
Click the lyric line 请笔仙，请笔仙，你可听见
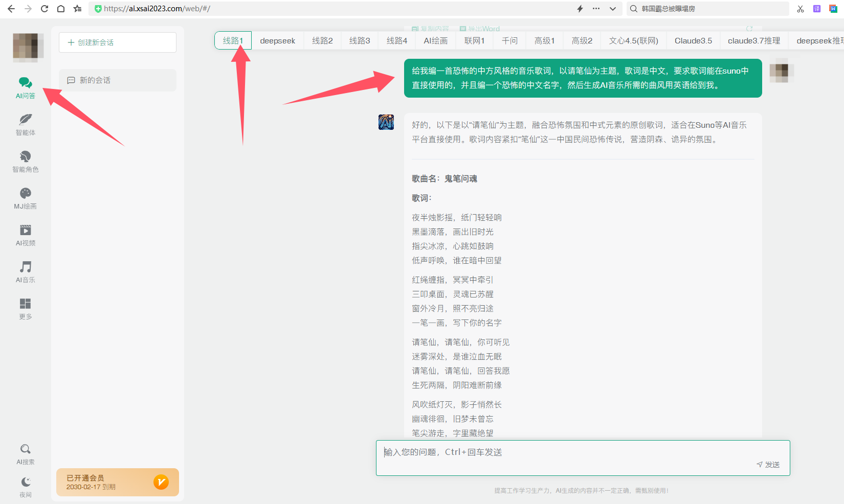click(x=461, y=342)
